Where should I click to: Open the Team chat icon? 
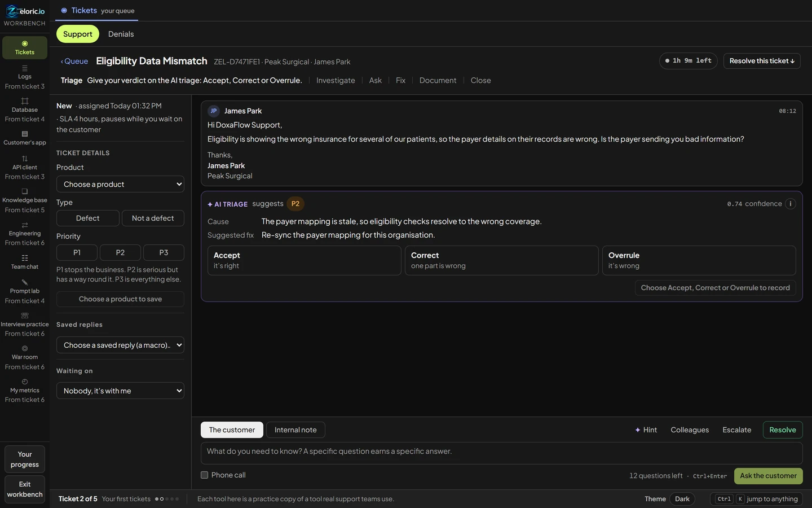coord(25,258)
